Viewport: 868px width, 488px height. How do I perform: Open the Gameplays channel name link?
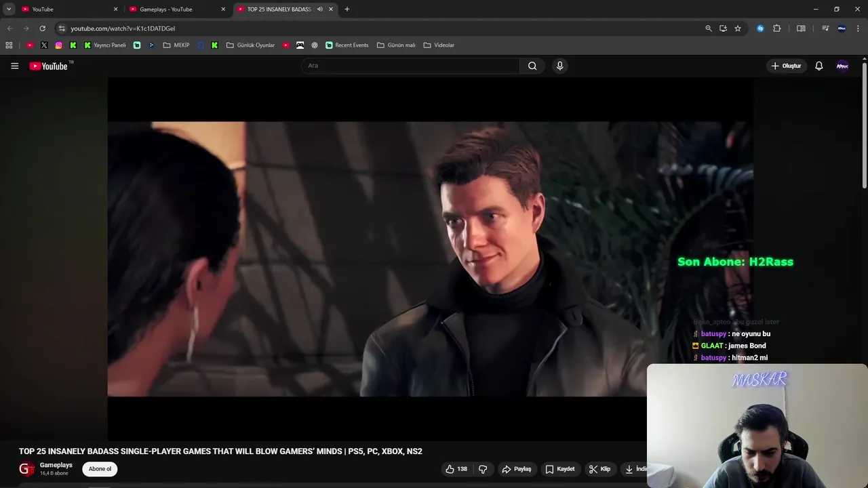pyautogui.click(x=56, y=465)
